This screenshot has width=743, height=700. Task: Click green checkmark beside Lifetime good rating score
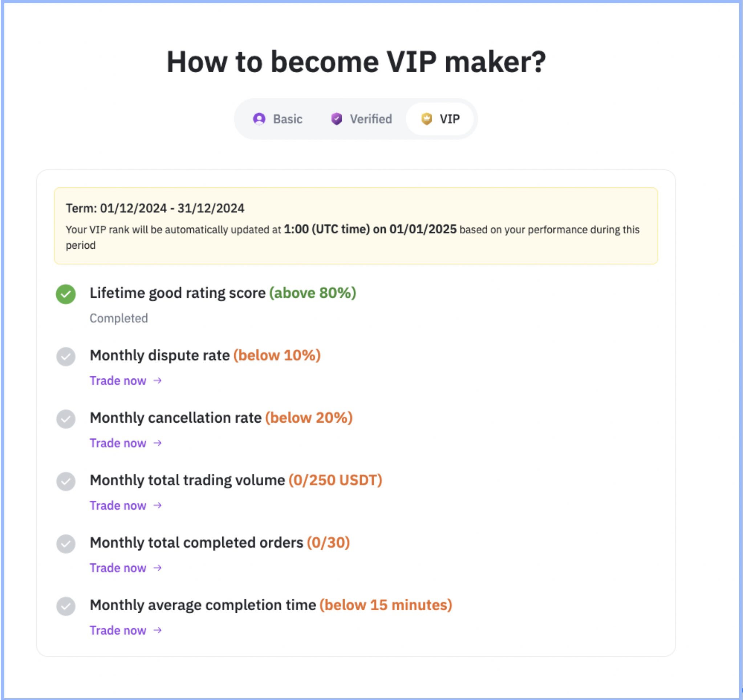(x=66, y=294)
